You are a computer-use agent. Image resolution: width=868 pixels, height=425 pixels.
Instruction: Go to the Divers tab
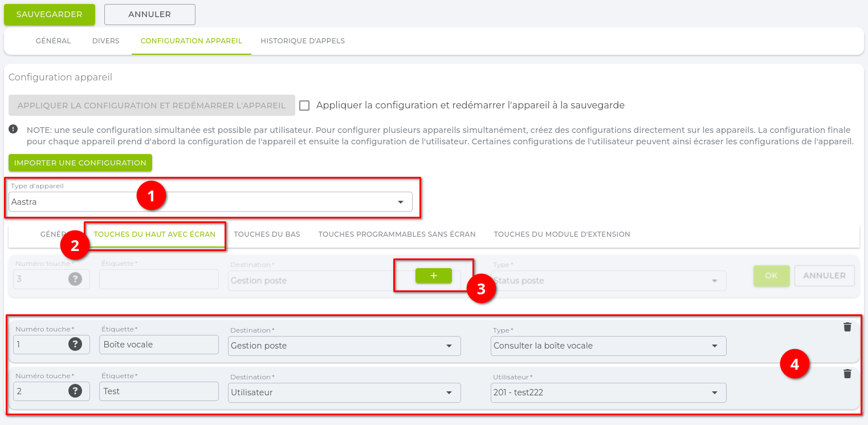(105, 41)
